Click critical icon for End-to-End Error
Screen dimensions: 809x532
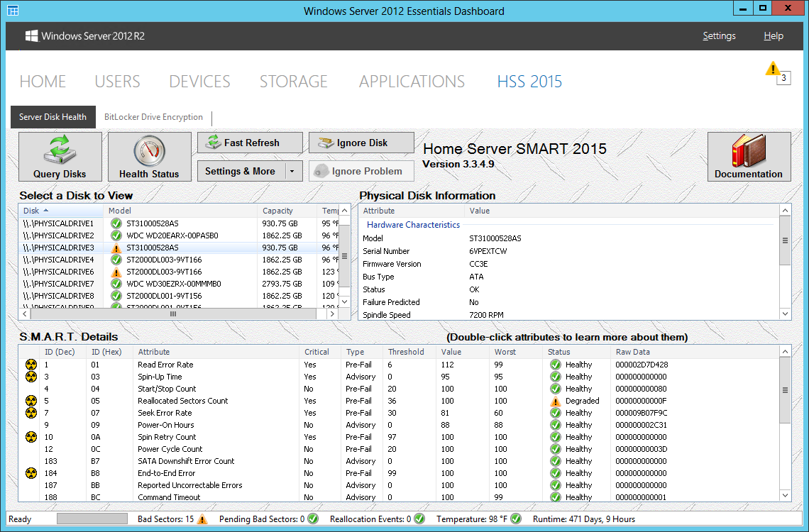[31, 473]
